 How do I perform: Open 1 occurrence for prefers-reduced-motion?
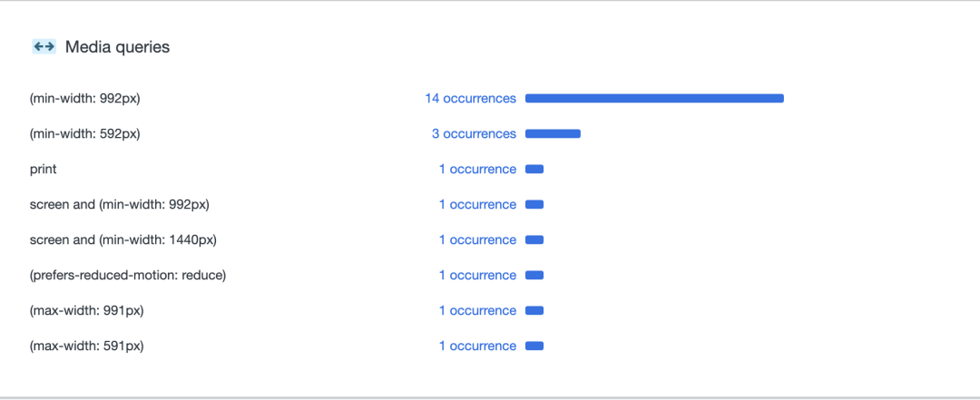click(x=477, y=276)
